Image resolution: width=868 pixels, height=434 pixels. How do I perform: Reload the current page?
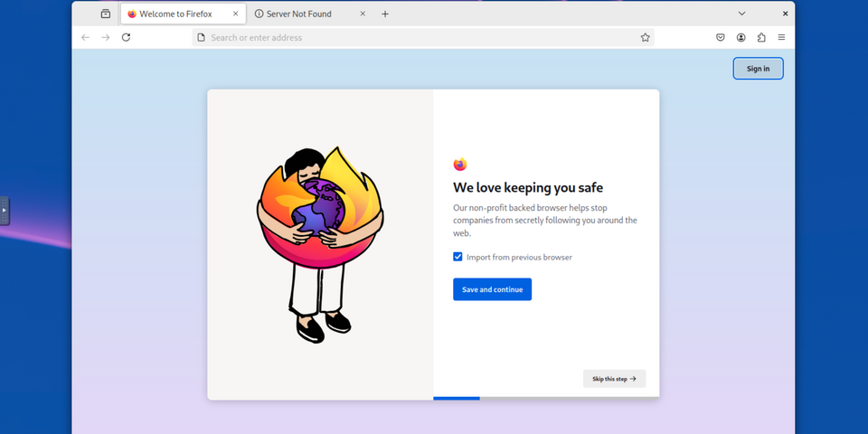[x=127, y=38]
